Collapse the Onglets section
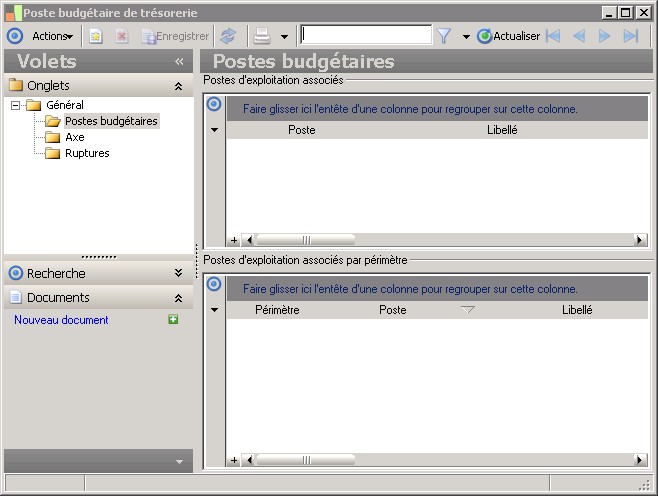The height and width of the screenshot is (496, 658). pos(178,86)
